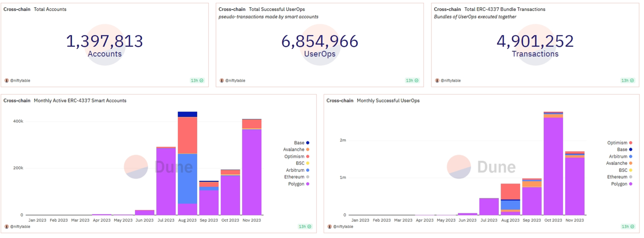Open the Monthly Active ERC-4337 Smart Accounts chart title

(x=80, y=100)
